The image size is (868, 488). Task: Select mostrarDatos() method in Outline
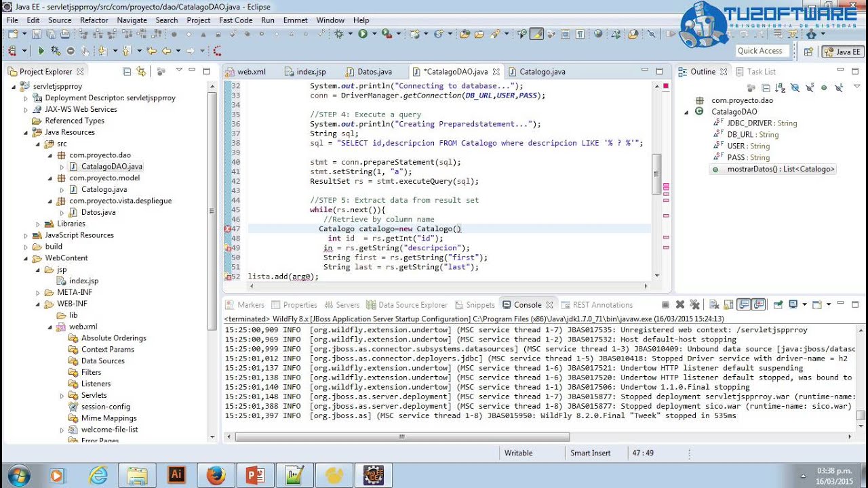tap(773, 169)
